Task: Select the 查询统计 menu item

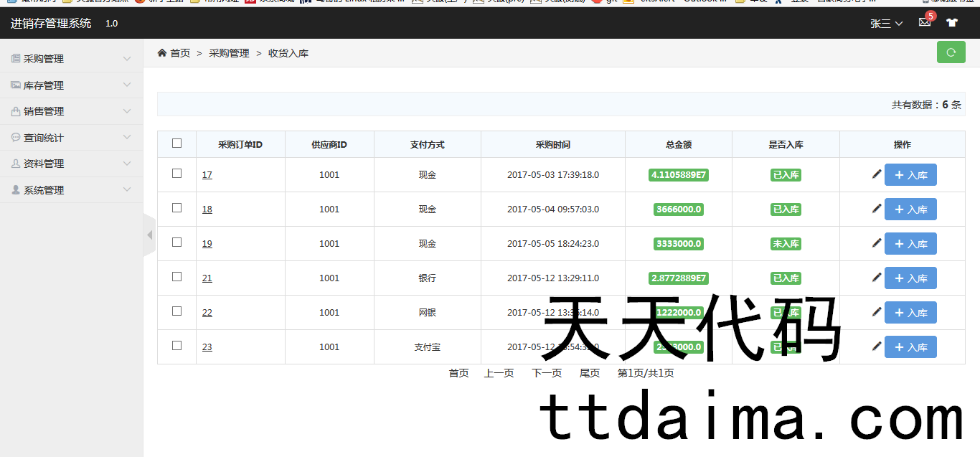Action: point(70,138)
